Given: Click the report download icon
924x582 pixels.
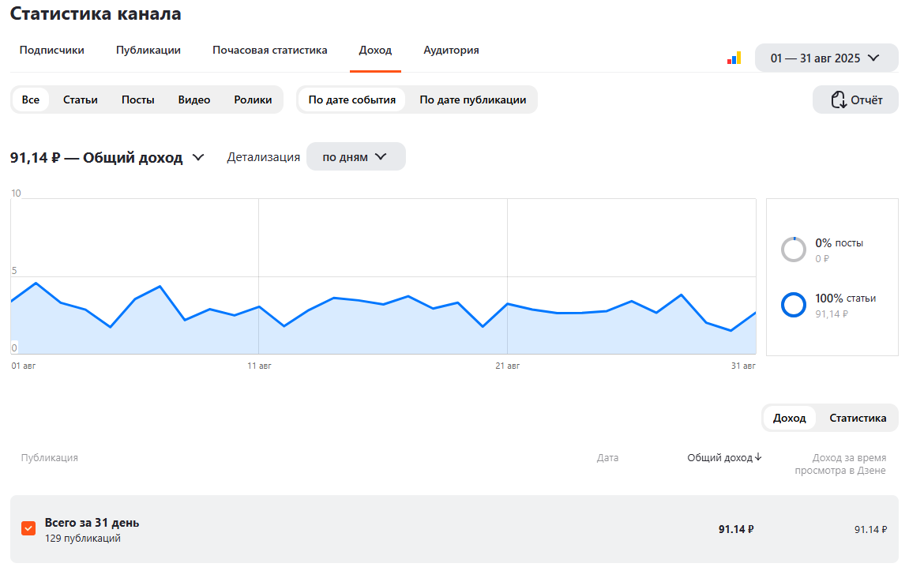Looking at the screenshot, I should (838, 100).
